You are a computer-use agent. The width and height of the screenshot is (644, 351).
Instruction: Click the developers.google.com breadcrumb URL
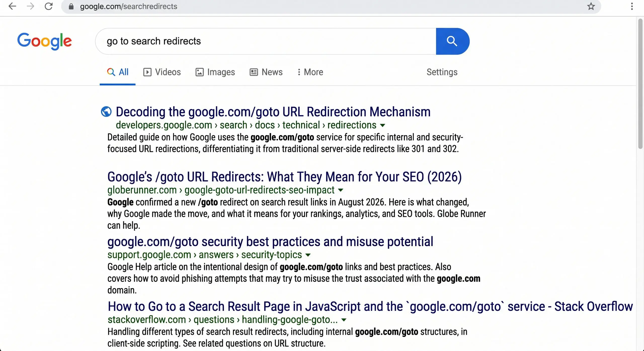[246, 125]
